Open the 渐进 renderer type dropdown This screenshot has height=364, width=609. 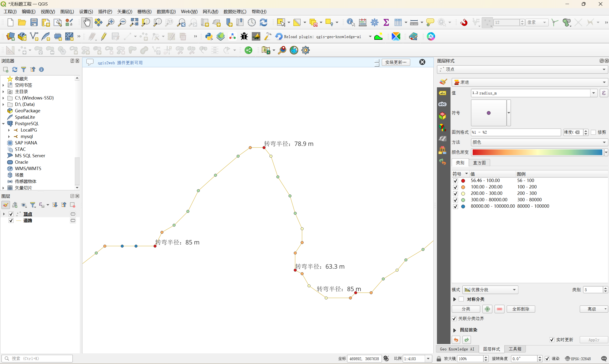pos(530,82)
